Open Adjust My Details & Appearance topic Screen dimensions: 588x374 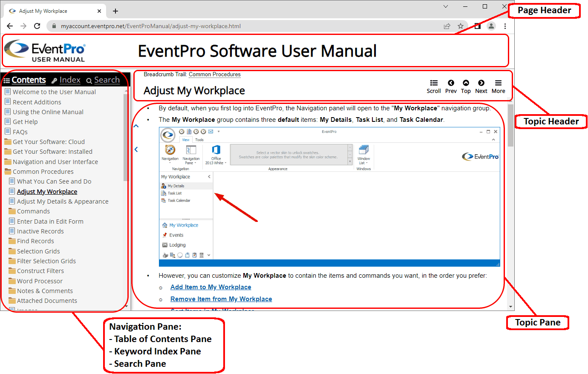(59, 201)
